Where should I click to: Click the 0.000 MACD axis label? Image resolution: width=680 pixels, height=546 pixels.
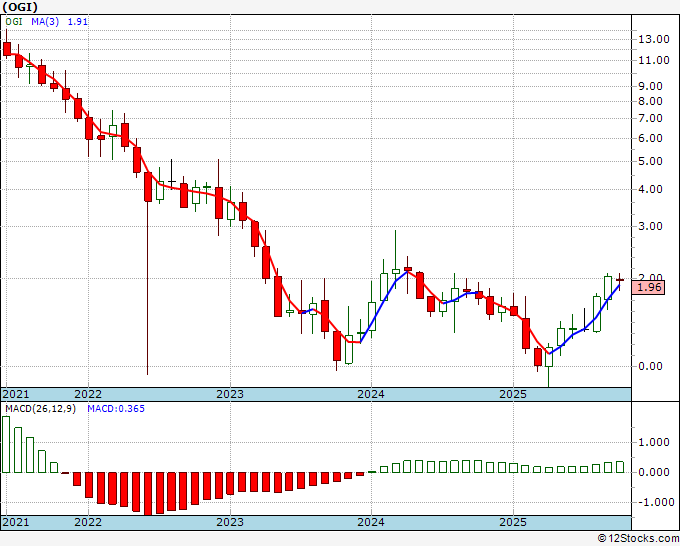click(x=654, y=472)
